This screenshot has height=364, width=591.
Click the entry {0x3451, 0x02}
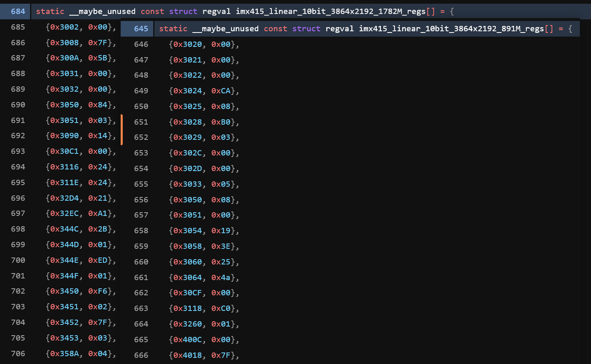pos(81,307)
